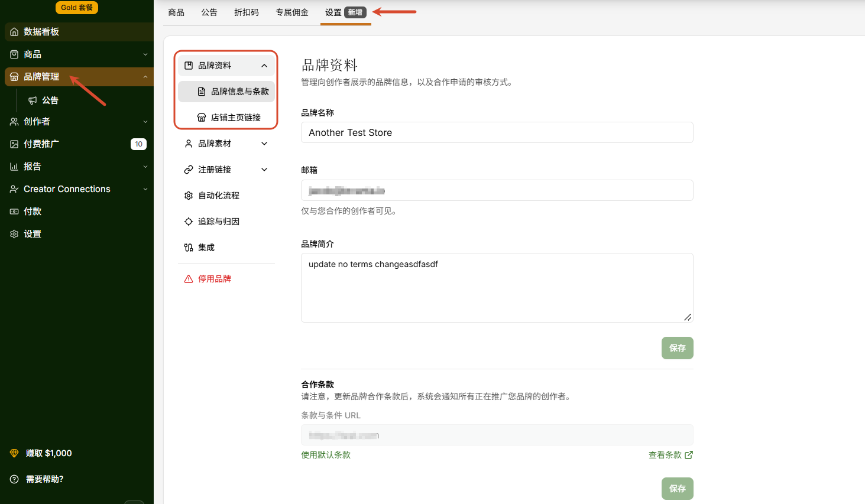Click the 集成 integration icon
Viewport: 865px width, 504px height.
(189, 248)
